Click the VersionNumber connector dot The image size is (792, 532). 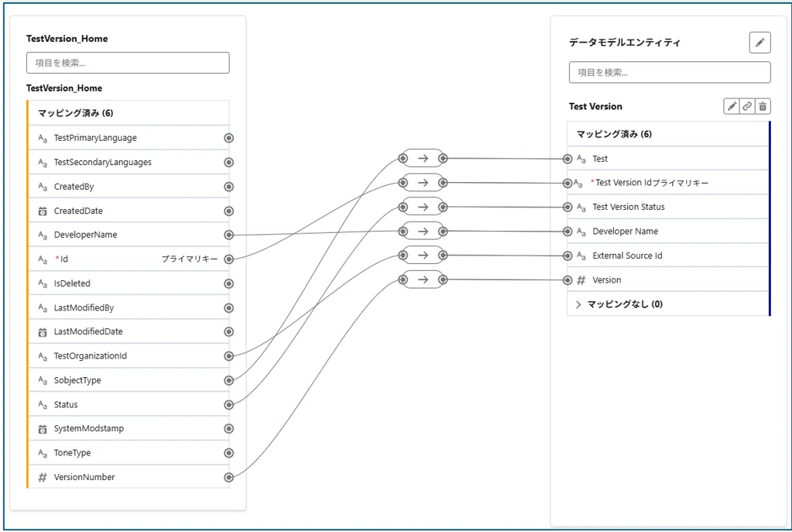pos(229,477)
